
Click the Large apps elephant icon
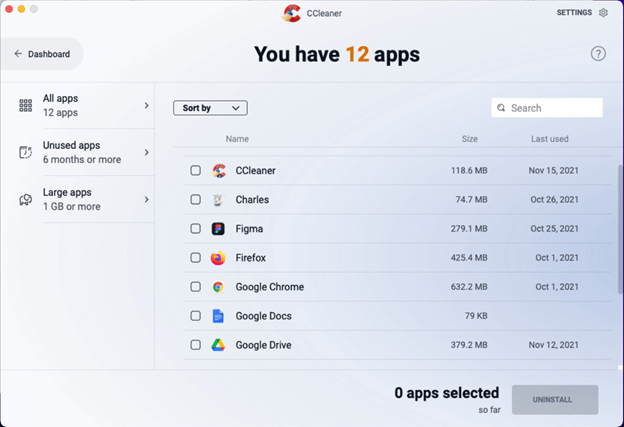pos(25,199)
